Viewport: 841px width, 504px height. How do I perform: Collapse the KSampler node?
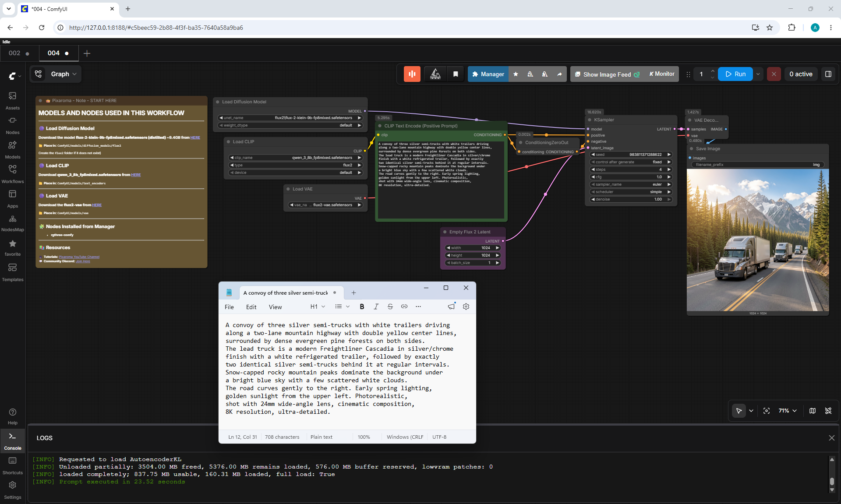[590, 120]
